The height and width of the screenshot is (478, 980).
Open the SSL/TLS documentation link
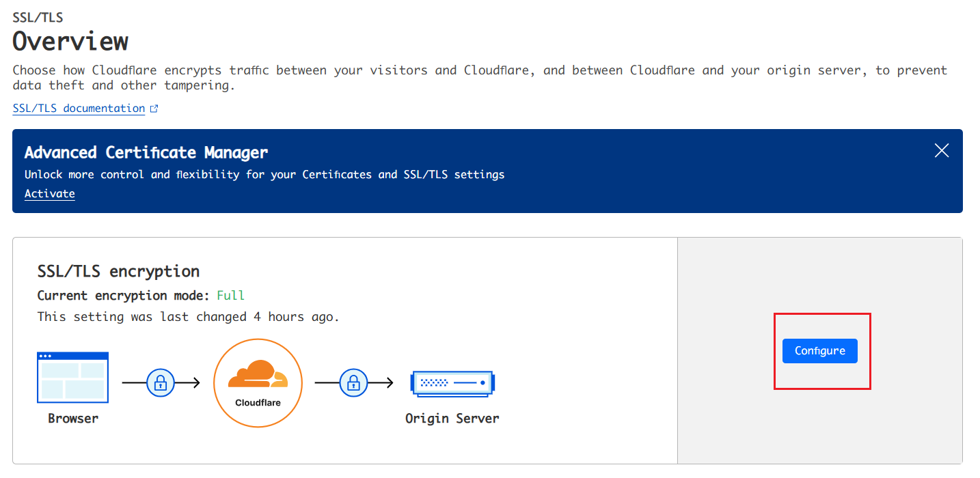79,109
